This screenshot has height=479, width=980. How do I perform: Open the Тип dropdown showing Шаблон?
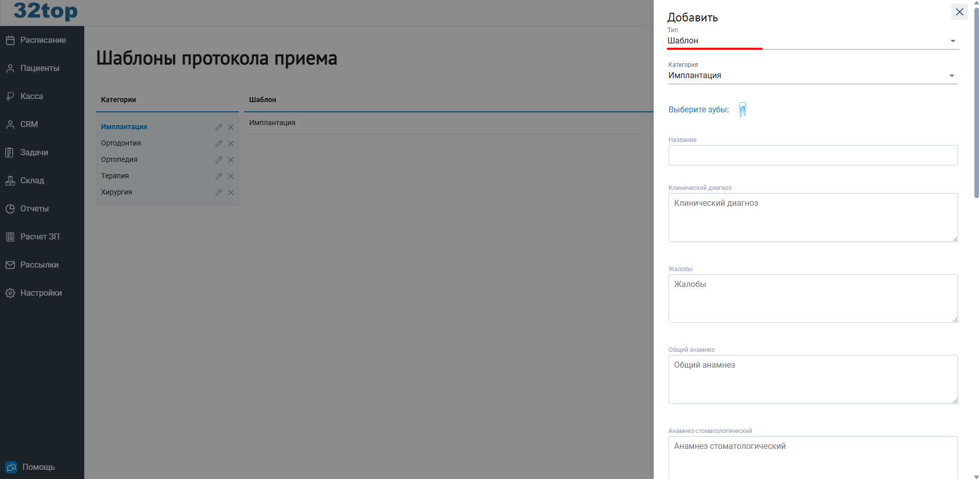point(952,40)
